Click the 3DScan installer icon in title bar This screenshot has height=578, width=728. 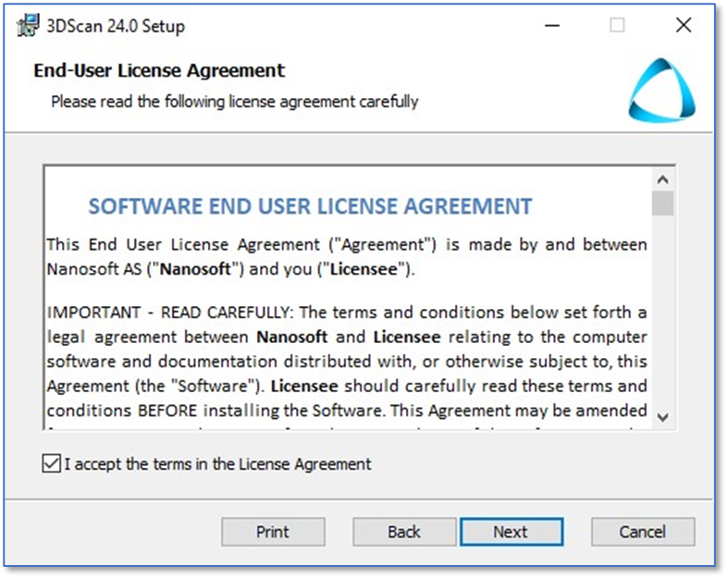coord(28,26)
